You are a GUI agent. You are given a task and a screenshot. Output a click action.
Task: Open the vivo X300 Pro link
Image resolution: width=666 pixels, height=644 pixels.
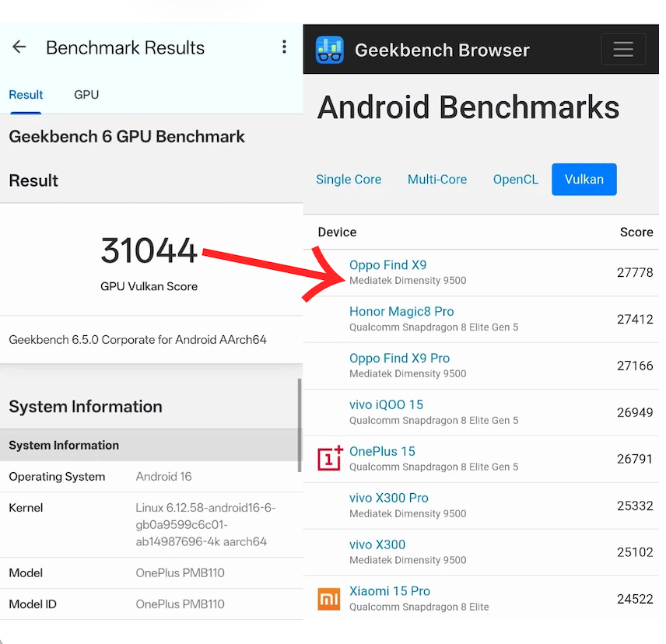coord(389,498)
